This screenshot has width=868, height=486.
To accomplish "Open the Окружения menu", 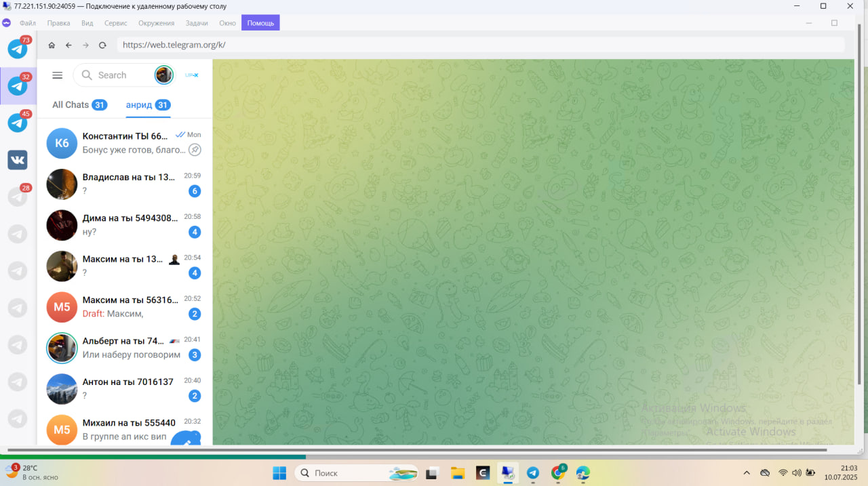I will coord(157,23).
